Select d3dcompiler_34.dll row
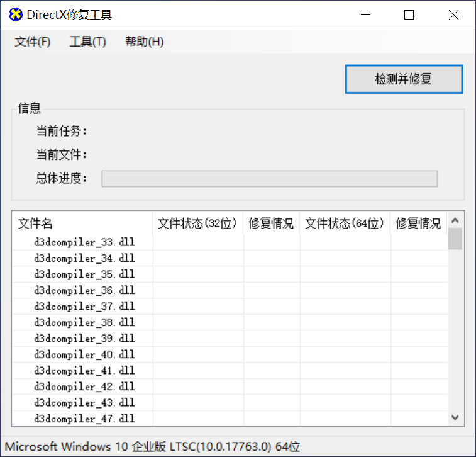 point(230,258)
